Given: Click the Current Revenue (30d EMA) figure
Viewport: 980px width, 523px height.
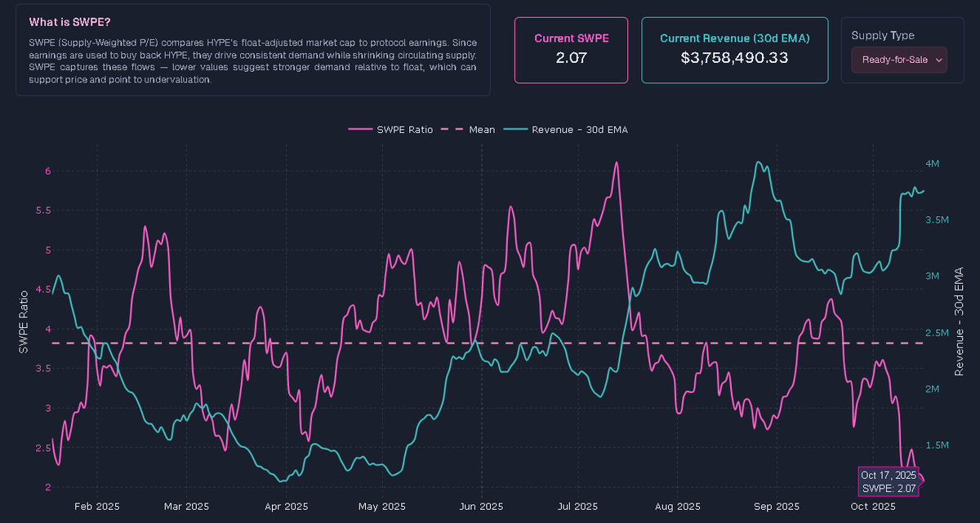Looking at the screenshot, I should pyautogui.click(x=733, y=58).
